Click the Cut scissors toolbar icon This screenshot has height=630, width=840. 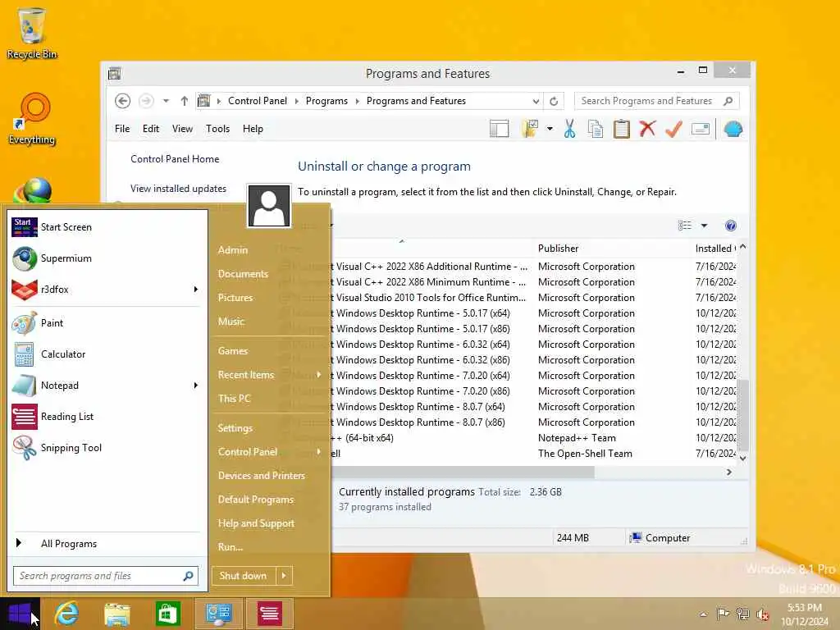coord(569,129)
